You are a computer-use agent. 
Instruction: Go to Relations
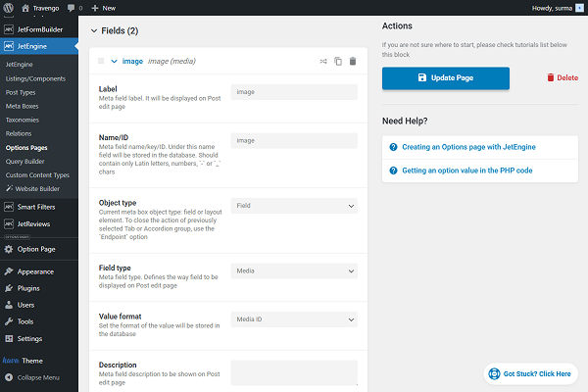point(19,133)
